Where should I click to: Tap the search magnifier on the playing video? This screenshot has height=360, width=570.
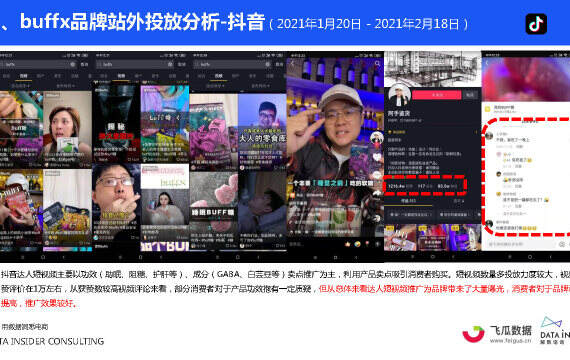point(377,63)
